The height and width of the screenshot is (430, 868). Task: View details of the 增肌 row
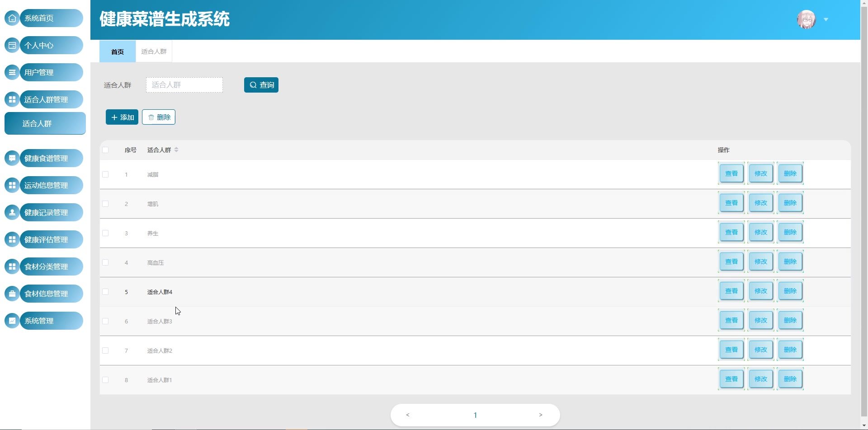click(731, 203)
